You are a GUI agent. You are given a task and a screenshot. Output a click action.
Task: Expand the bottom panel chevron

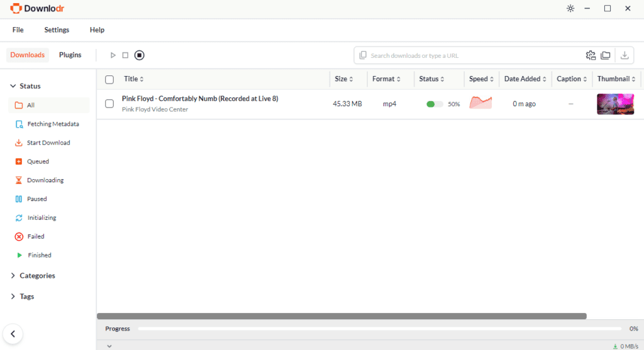click(x=109, y=346)
